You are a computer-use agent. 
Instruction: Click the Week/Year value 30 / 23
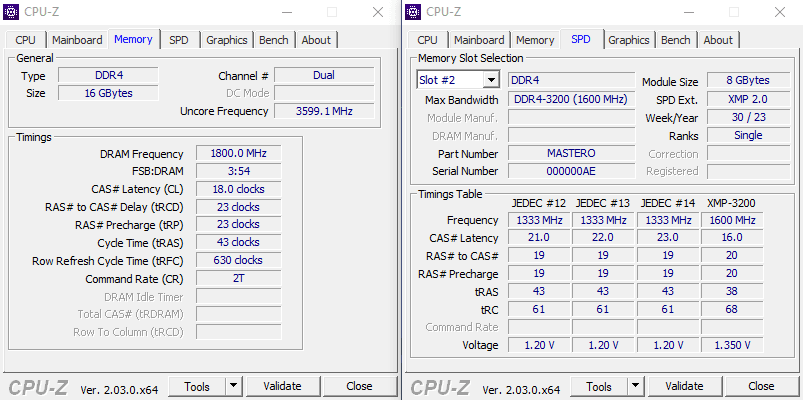[x=748, y=117]
